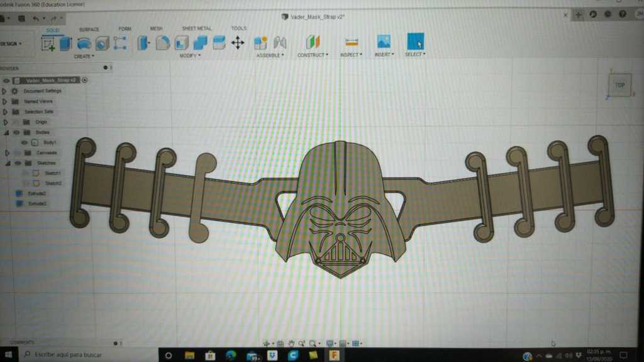
Task: Open Grid and Snaps settings icon
Action: [343, 343]
